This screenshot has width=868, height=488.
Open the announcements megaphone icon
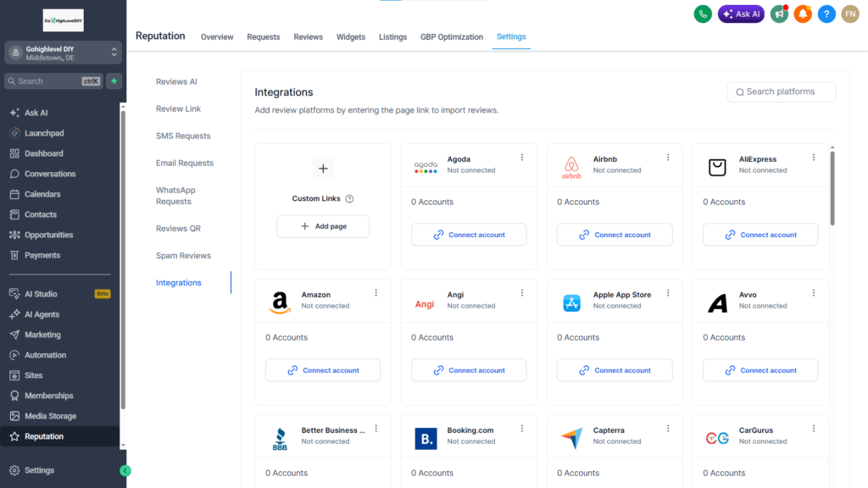tap(780, 14)
